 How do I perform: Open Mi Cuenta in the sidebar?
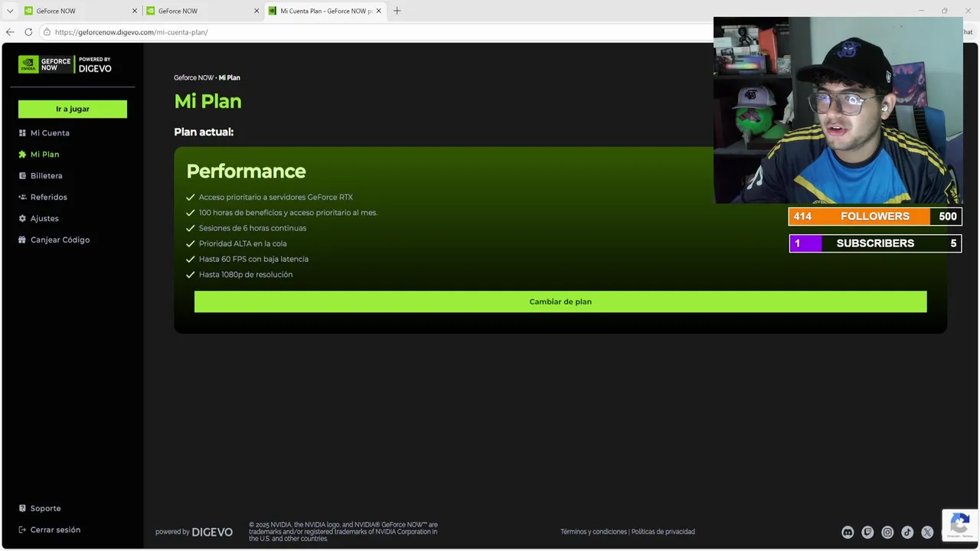coord(50,133)
